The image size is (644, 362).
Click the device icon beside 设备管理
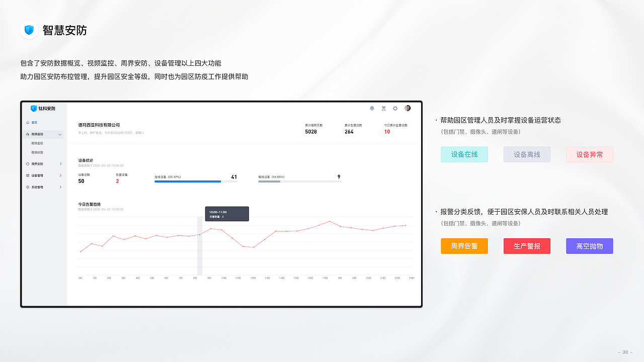coord(27,175)
